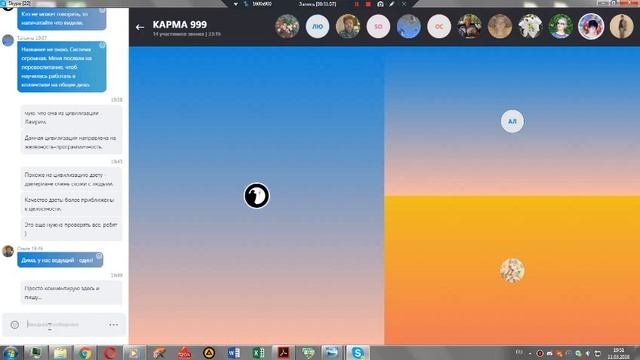Open the Opera browser from the taskbar
This screenshot has height=360, width=640.
point(109,353)
